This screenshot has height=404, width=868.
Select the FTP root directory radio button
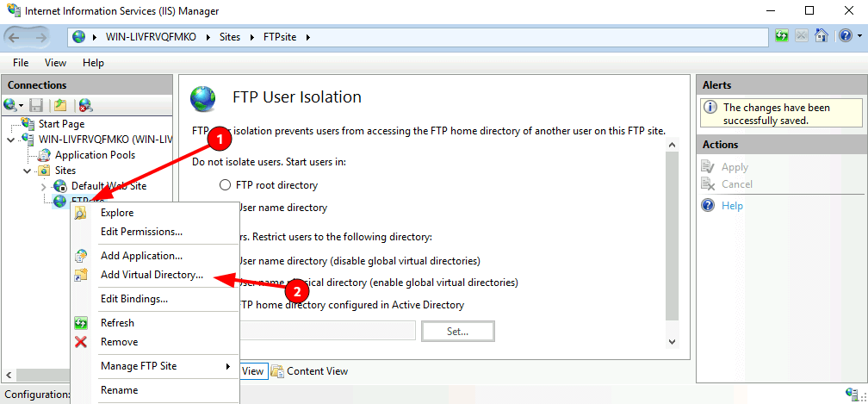click(x=225, y=185)
